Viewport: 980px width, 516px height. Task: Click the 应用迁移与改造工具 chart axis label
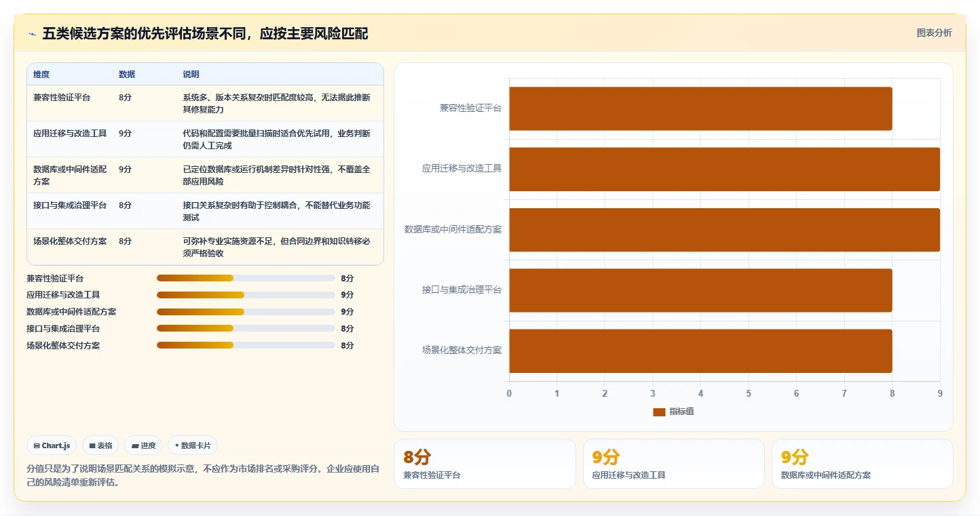pos(462,168)
